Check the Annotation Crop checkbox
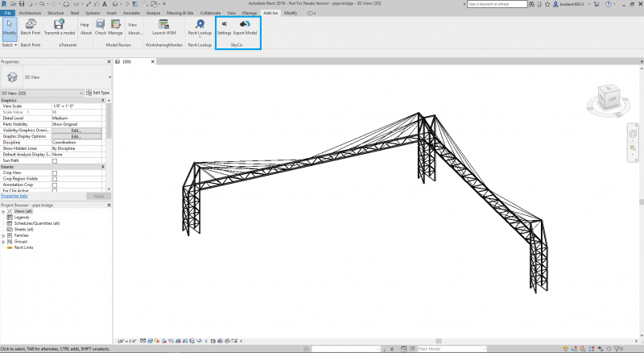The width and height of the screenshot is (644, 353). tap(55, 185)
